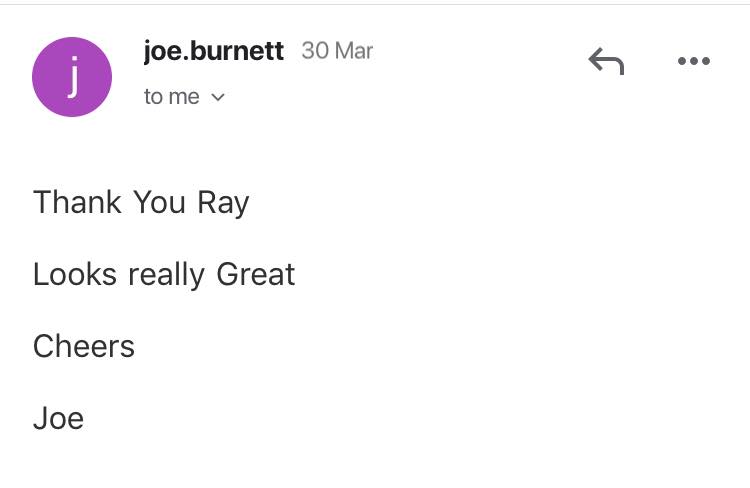The image size is (750, 488).
Task: Open the three-dot more options menu
Action: click(x=694, y=61)
